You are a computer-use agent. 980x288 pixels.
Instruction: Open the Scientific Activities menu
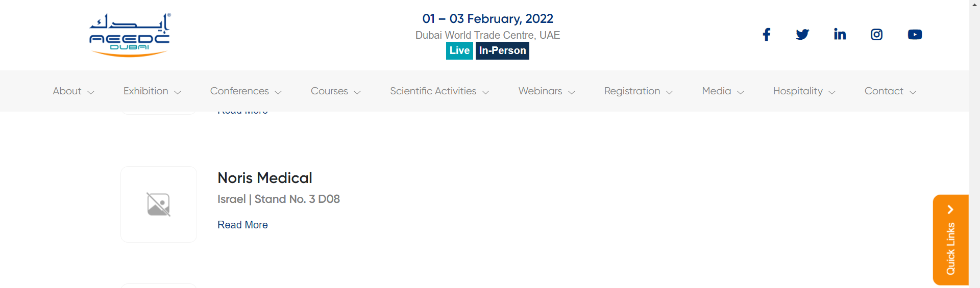tap(439, 91)
